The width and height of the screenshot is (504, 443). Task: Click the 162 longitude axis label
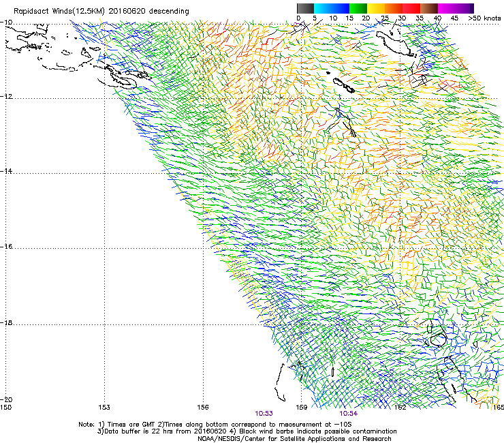tap(400, 408)
